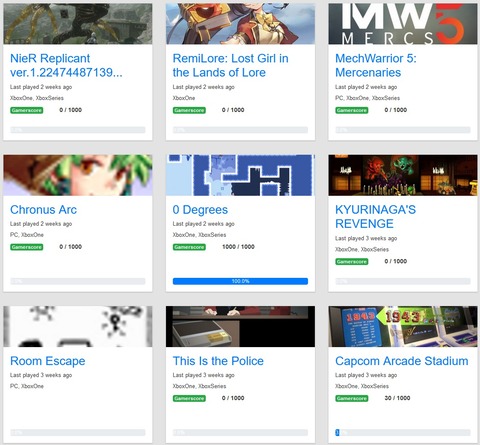
Task: Click the MW5 Mercs cover image
Action: pos(403,24)
